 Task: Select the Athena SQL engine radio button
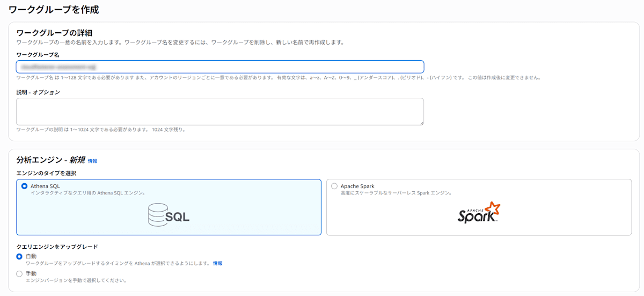pyautogui.click(x=24, y=186)
